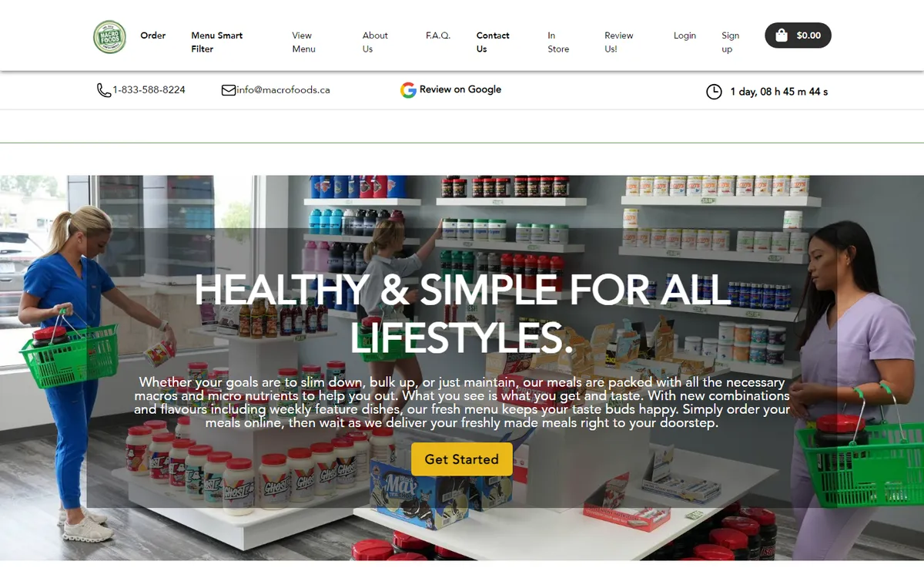Image resolution: width=924 pixels, height=578 pixels.
Task: Click the envelope email icon
Action: (229, 90)
